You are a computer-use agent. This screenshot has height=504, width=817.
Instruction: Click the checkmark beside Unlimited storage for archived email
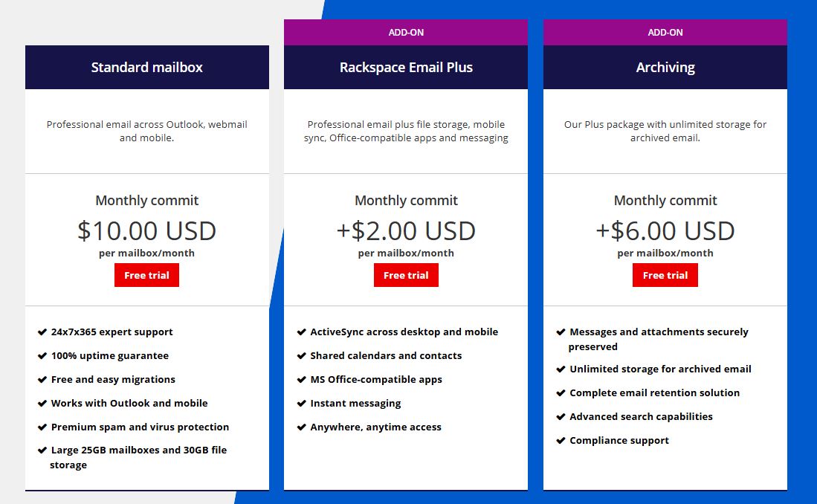[x=561, y=369]
